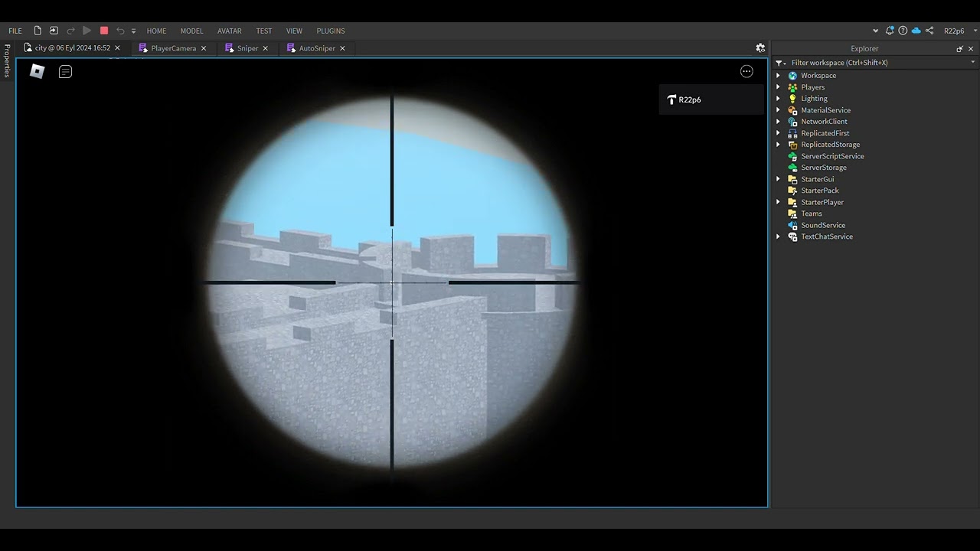Image resolution: width=980 pixels, height=551 pixels.
Task: Expand the ReplicatedFirst tree node
Action: pyautogui.click(x=778, y=133)
